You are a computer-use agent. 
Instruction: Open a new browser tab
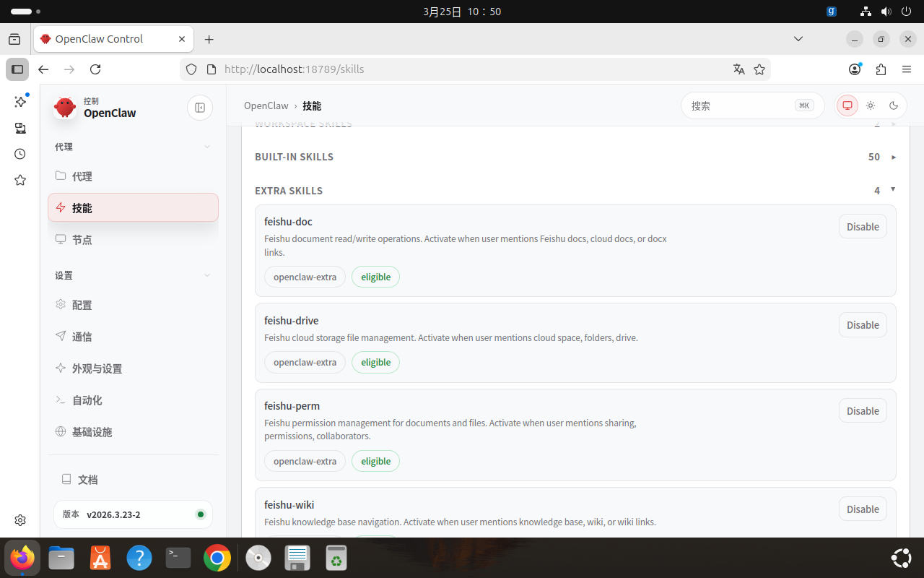click(x=209, y=39)
